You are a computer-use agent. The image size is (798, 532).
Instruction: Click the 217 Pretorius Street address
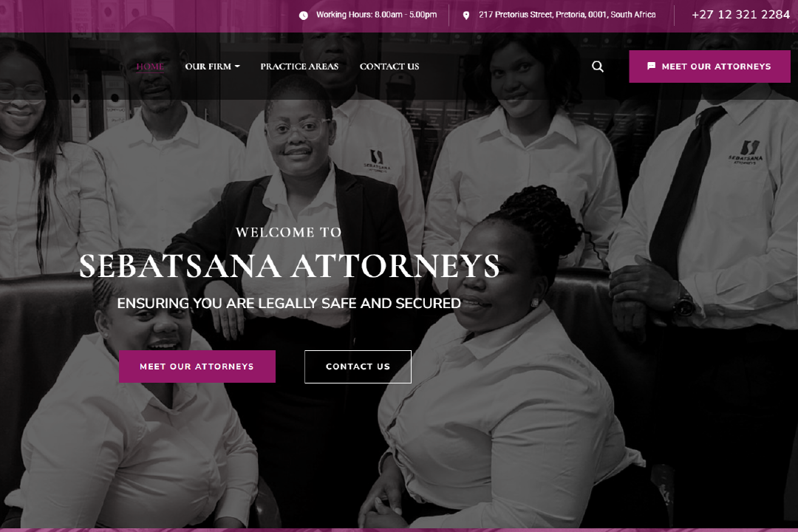click(x=567, y=15)
